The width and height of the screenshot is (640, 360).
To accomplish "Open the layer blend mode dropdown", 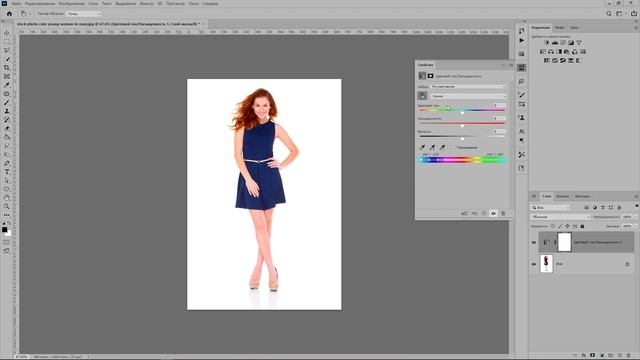I will pos(560,217).
